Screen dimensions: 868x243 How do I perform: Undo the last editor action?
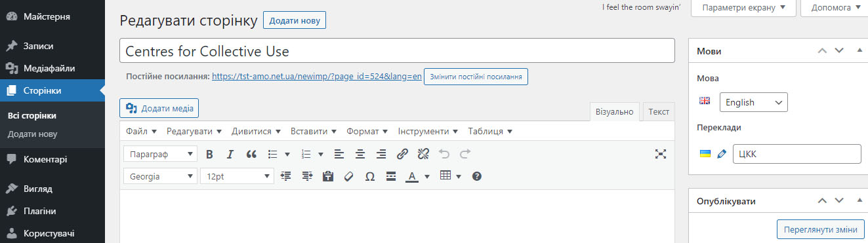click(444, 155)
